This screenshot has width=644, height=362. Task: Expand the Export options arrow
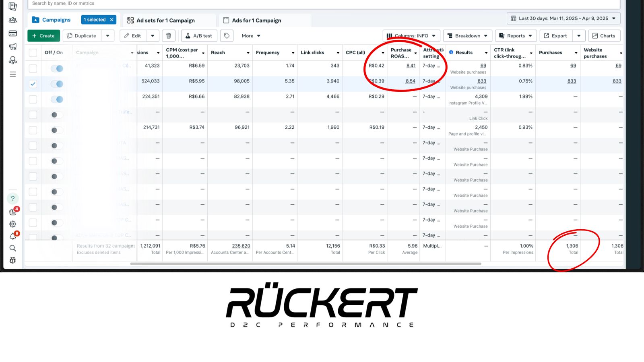point(579,36)
